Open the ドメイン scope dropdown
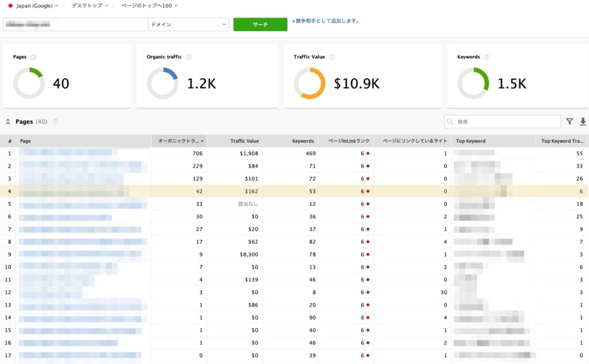Image resolution: width=589 pixels, height=364 pixels. [189, 24]
